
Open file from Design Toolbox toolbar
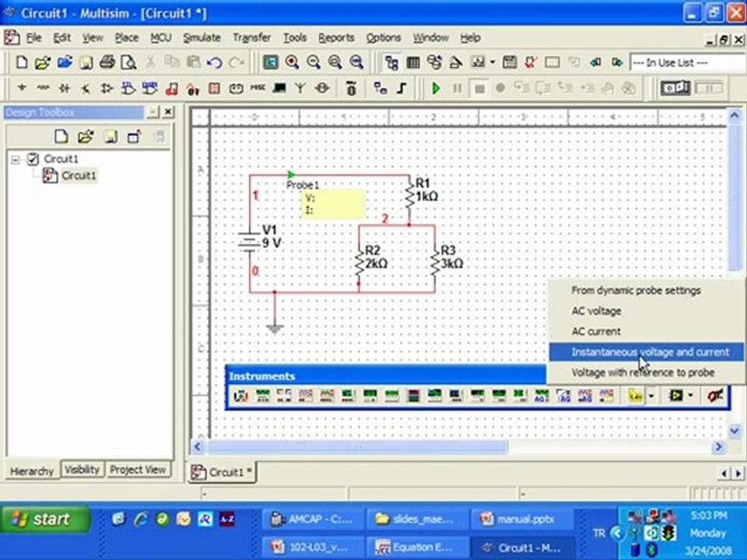[86, 137]
